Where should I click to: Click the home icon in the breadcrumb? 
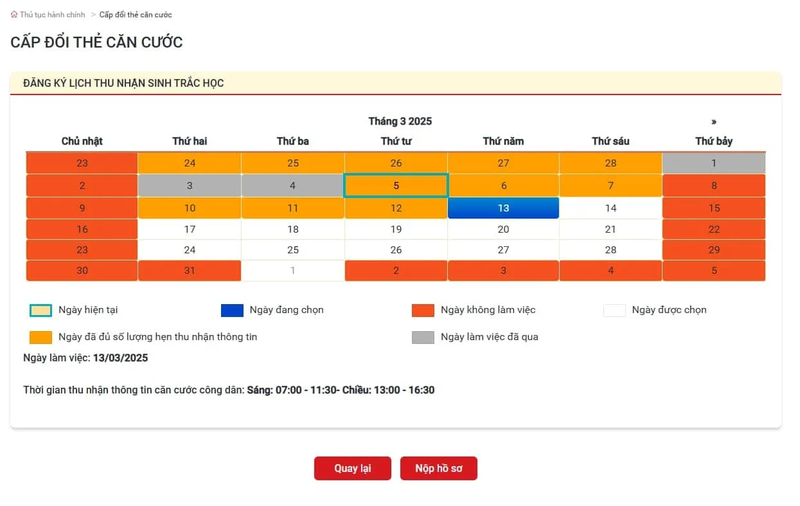14,15
